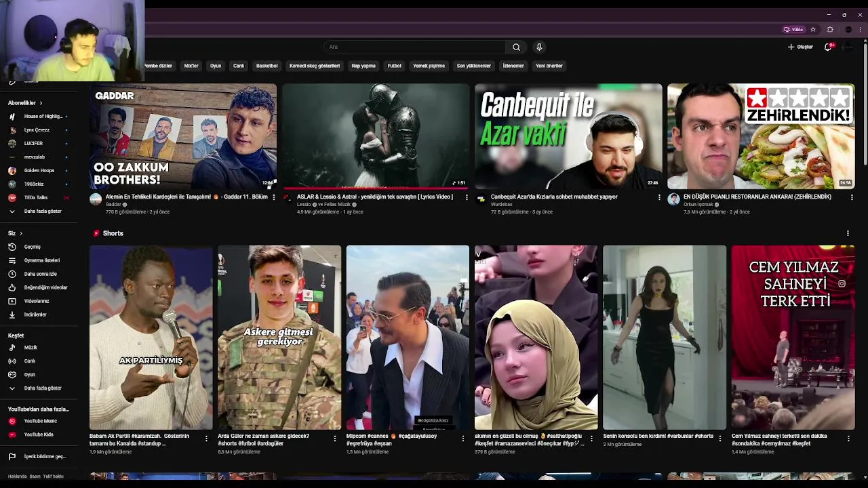Click the Oluştur create button
Image resolution: width=868 pixels, height=488 pixels.
click(x=800, y=47)
